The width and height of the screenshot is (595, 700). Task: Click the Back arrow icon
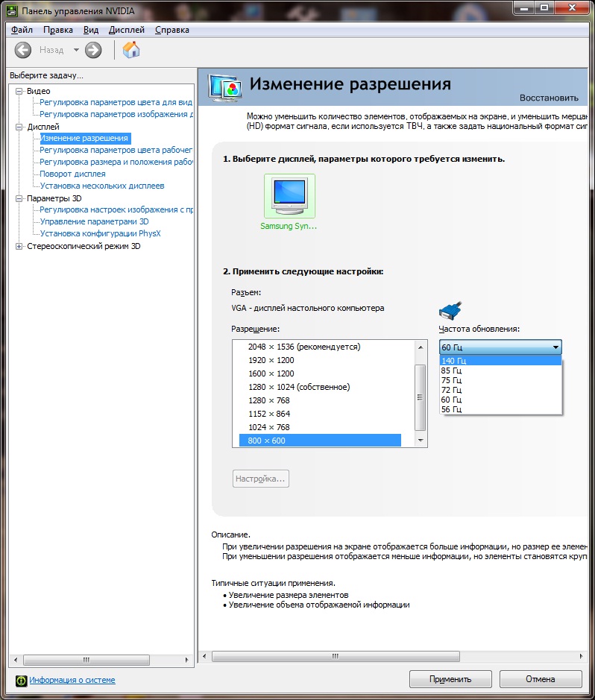pos(23,50)
